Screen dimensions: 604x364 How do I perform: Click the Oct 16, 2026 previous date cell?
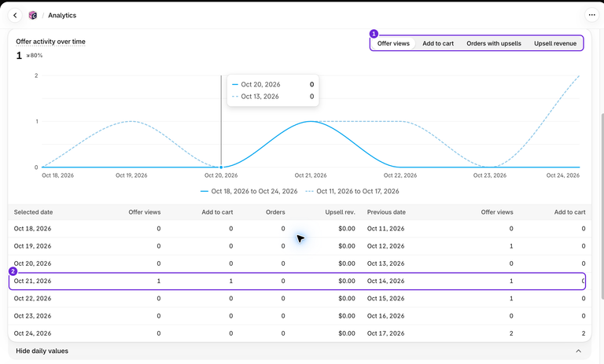385,316
